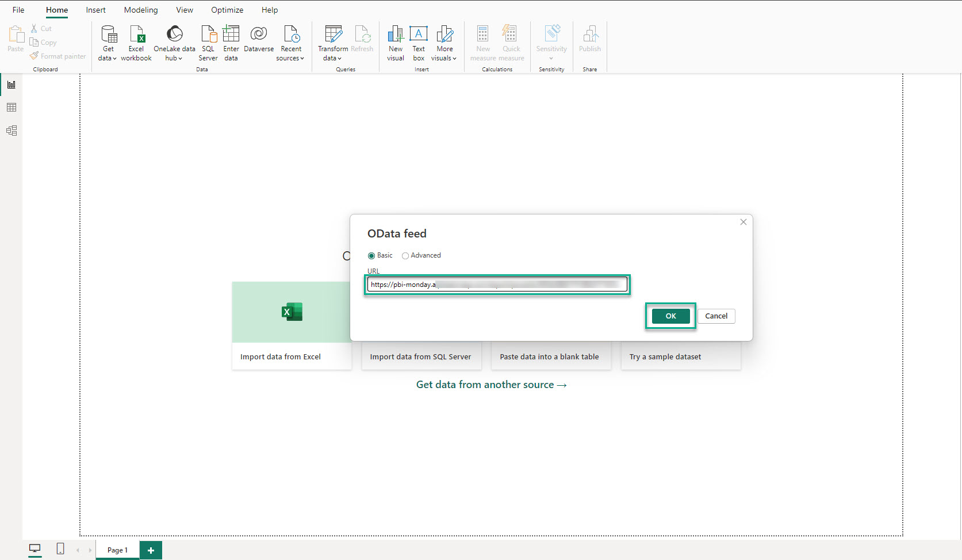Select the Basic radio option
The image size is (962, 560).
[x=371, y=256]
